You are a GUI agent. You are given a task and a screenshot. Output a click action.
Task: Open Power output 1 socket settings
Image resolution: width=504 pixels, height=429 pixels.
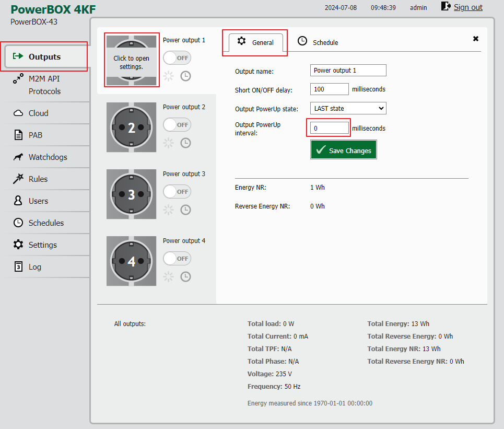pyautogui.click(x=132, y=61)
